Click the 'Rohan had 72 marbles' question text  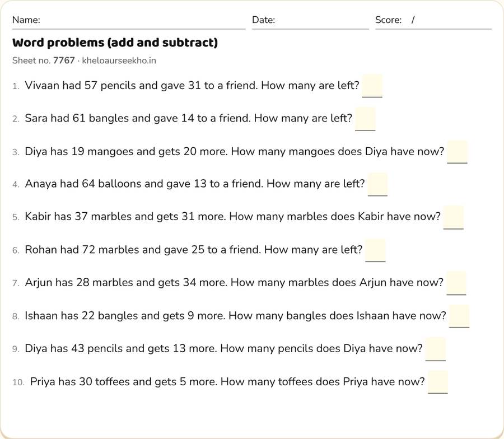click(x=194, y=250)
